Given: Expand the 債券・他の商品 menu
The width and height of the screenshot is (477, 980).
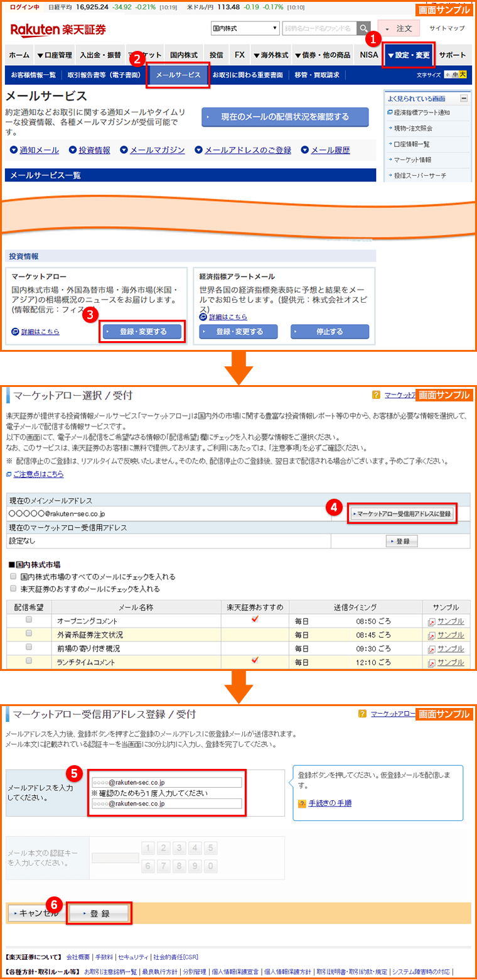Looking at the screenshot, I should tap(323, 55).
